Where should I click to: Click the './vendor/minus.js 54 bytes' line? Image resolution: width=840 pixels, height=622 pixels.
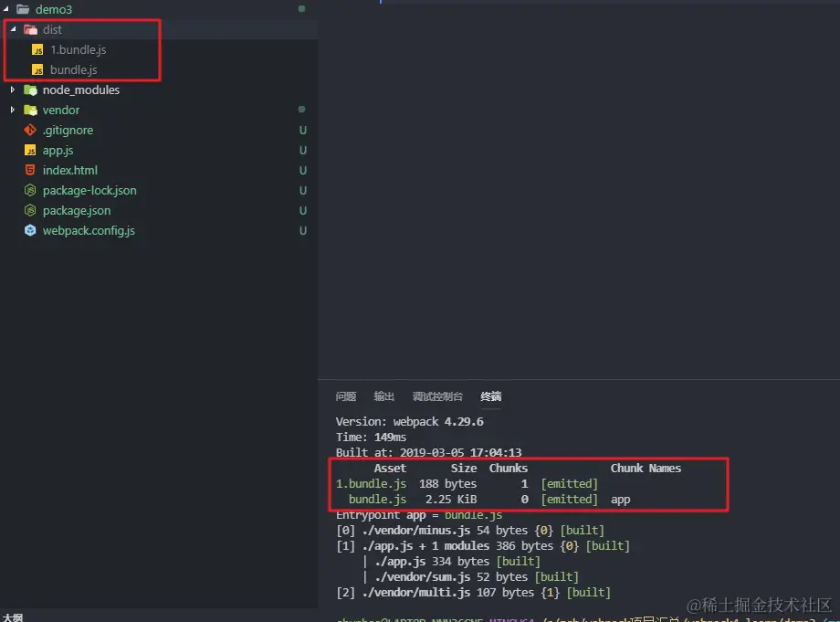(470, 531)
